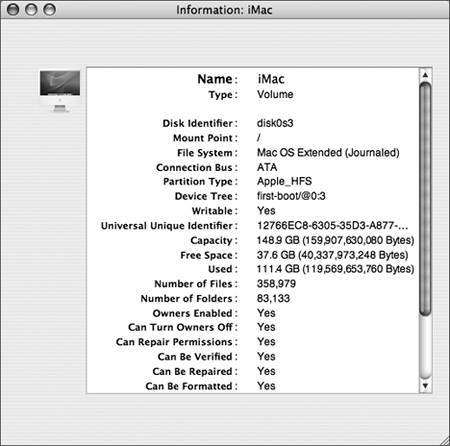Select the Free Space 37.6 GB value
Image resolution: width=450 pixels, height=446 pixels.
click(332, 255)
